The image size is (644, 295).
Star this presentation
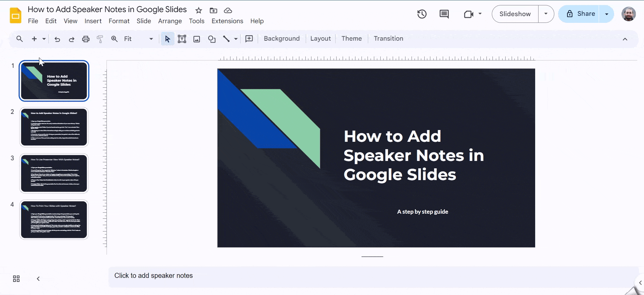click(199, 10)
